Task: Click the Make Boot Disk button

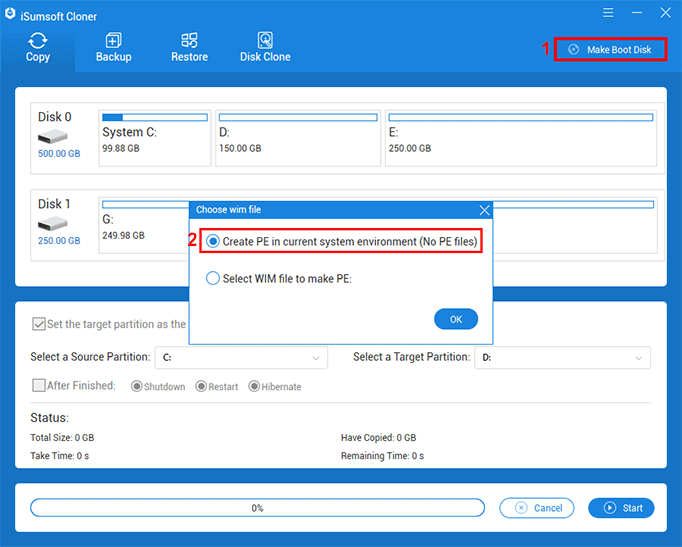Action: tap(610, 50)
